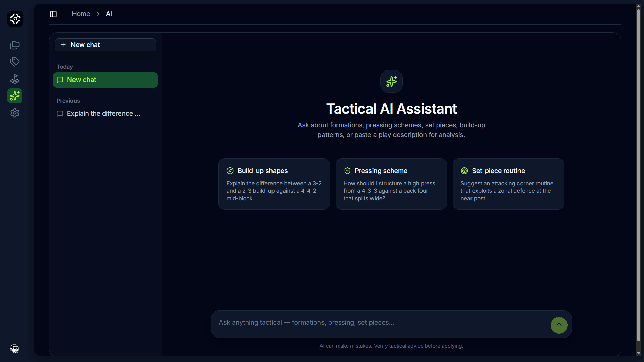Image resolution: width=644 pixels, height=362 pixels.
Task: Send message with the green arrow button
Action: tap(559, 325)
